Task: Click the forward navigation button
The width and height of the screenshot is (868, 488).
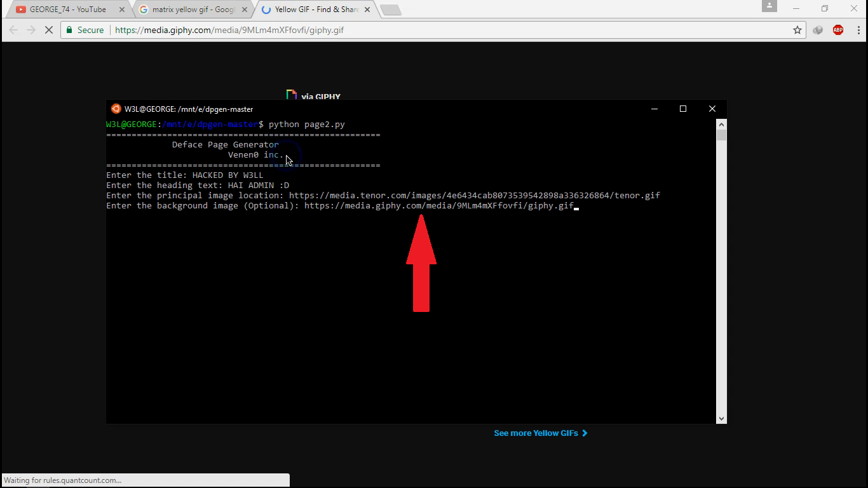Action: tap(31, 29)
